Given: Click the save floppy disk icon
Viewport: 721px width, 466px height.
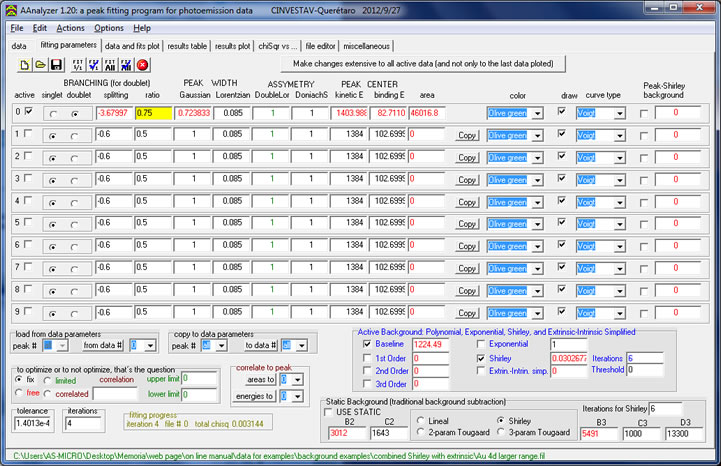Looking at the screenshot, I should click(57, 64).
